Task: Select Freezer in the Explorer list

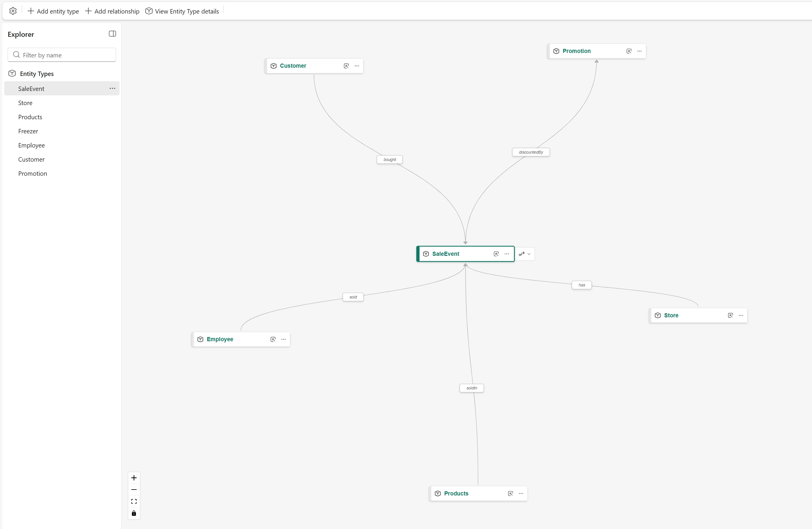Action: coord(62,131)
